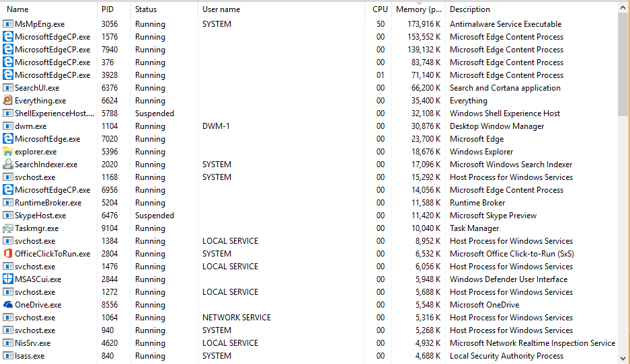The image size is (630, 364).
Task: Select the MicrosoftEdge.exe icon
Action: pyautogui.click(x=7, y=139)
